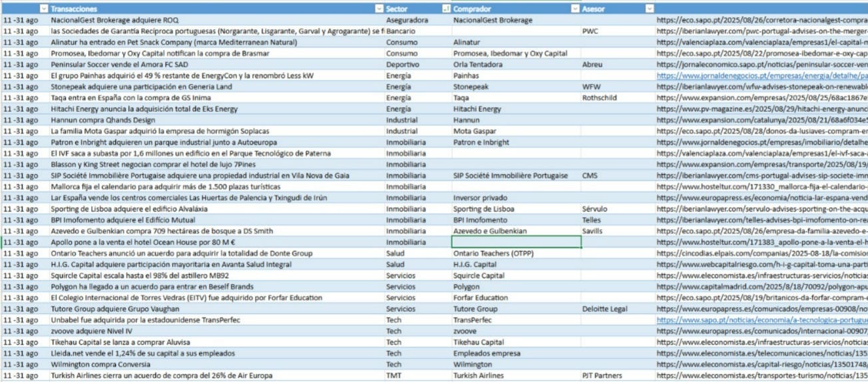Image resolution: width=868 pixels, height=382 pixels.
Task: Select the 'Squircle Capital' comprador cell
Action: coord(516,276)
